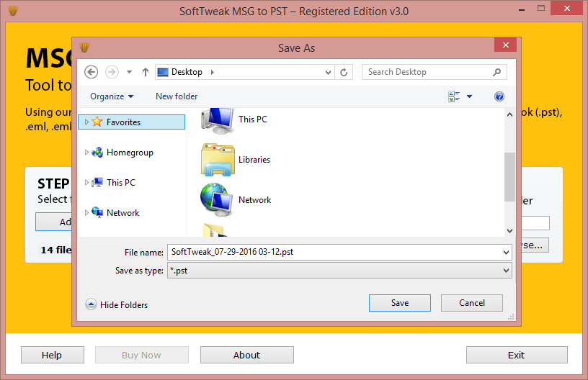Expand the This PC tree node

86,183
